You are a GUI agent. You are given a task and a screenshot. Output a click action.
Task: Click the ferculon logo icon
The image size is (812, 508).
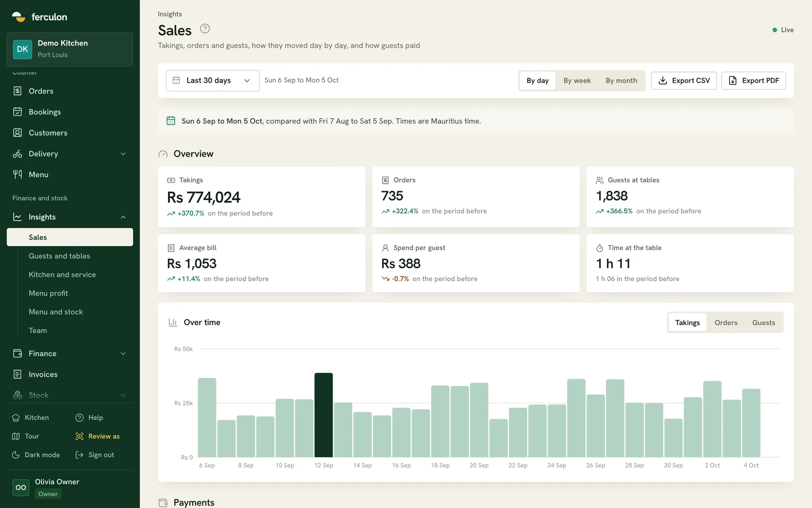tap(19, 17)
